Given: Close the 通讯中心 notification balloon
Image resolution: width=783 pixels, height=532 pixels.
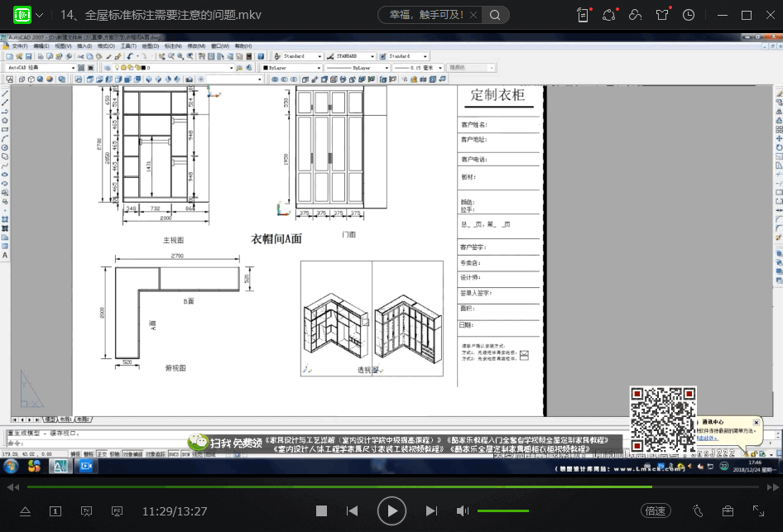Looking at the screenshot, I should pyautogui.click(x=756, y=422).
